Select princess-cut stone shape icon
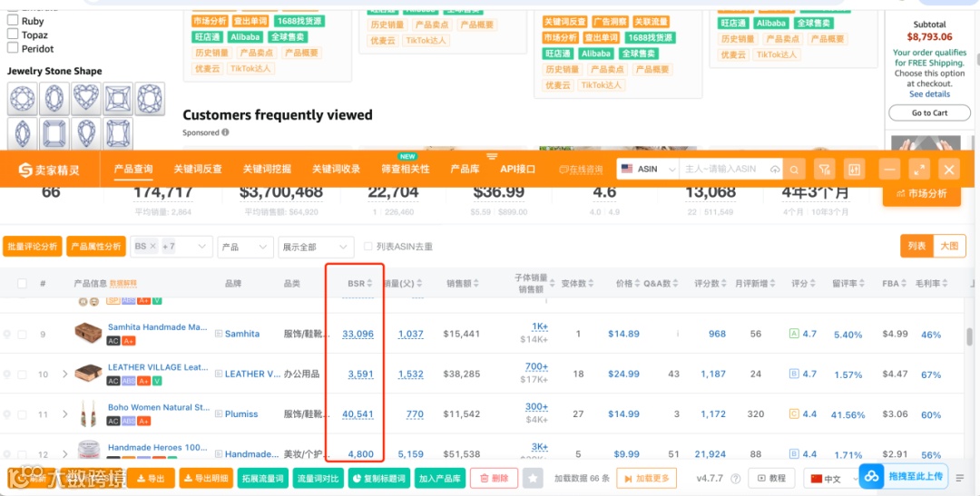Viewport: 980px width, 496px height. click(118, 99)
